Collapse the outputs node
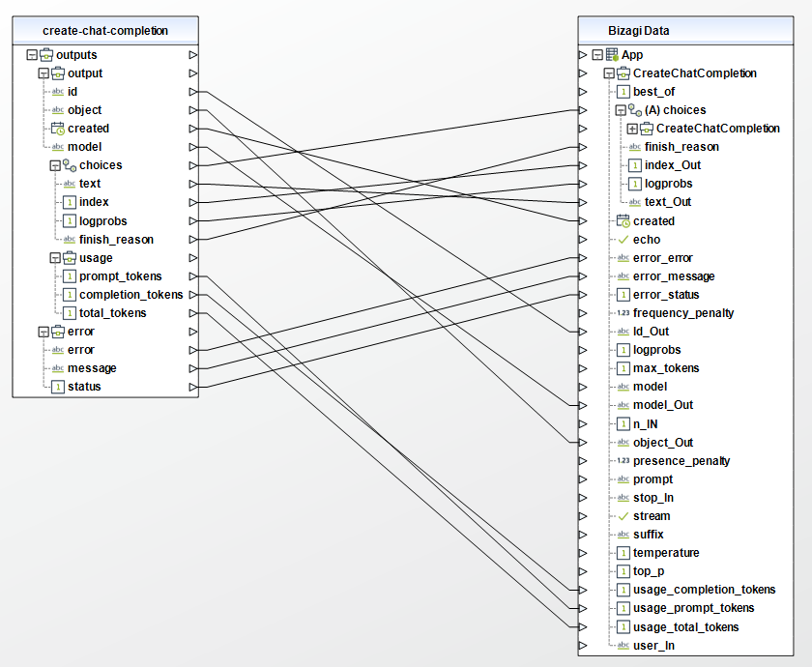 coord(32,55)
